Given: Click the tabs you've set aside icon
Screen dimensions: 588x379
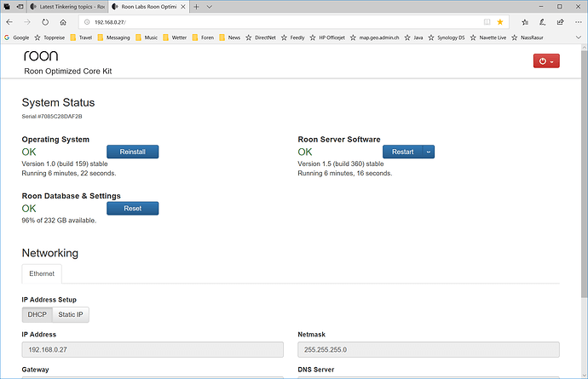Looking at the screenshot, I should 7,7.
